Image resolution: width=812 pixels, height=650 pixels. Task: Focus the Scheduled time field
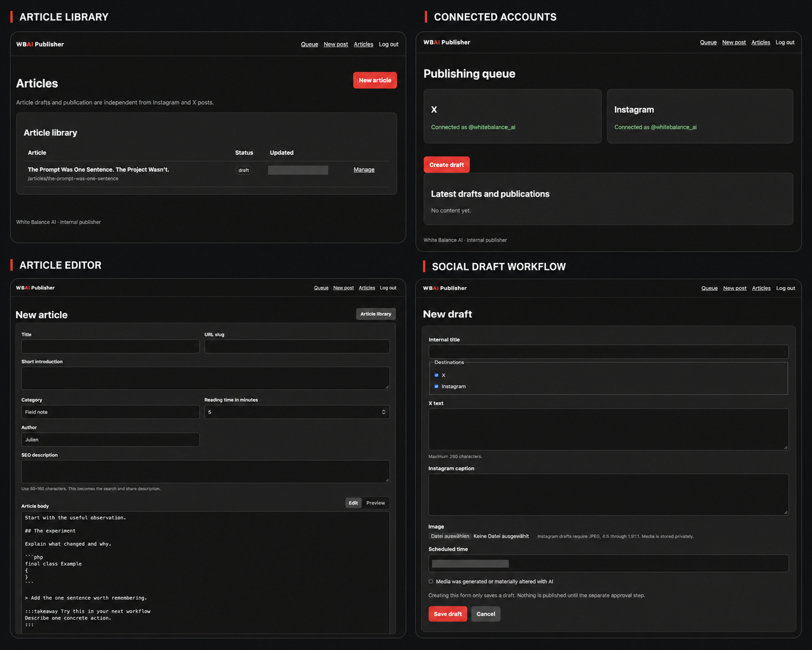(x=609, y=564)
